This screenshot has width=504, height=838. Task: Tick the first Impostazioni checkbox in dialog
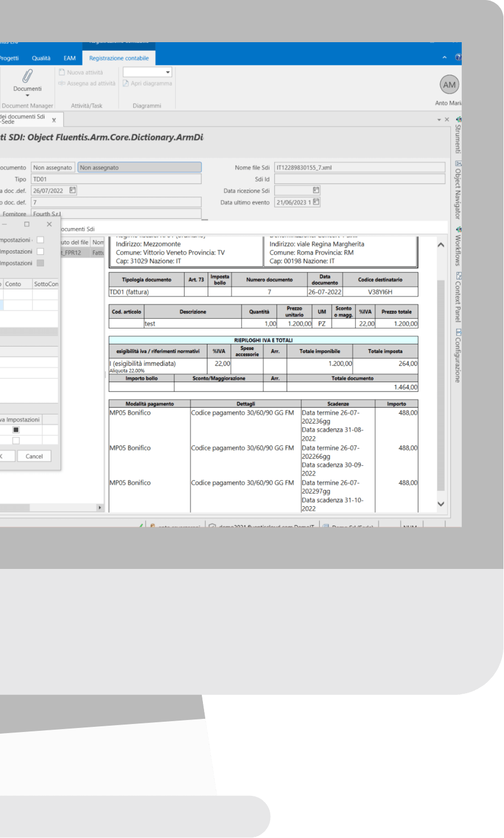point(40,240)
